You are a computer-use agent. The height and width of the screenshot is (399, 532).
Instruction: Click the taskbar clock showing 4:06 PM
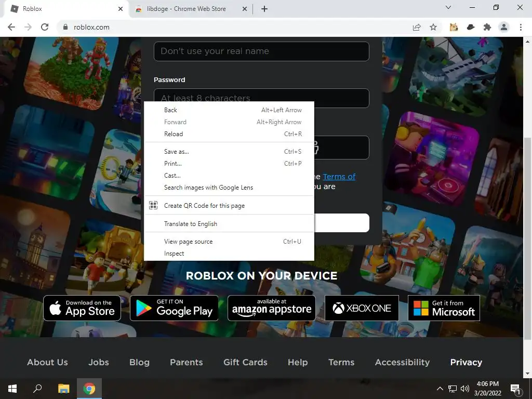487,389
